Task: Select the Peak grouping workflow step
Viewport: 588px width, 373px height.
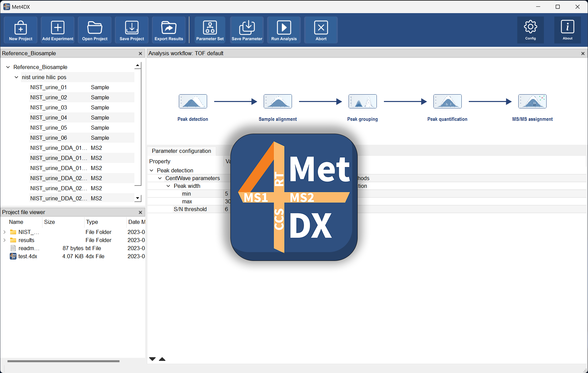Action: (362, 101)
